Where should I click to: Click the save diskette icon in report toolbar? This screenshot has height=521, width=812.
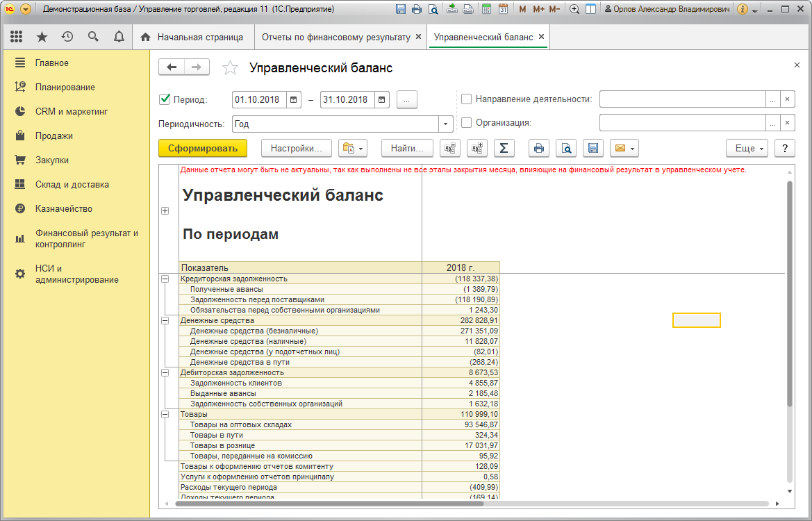pyautogui.click(x=593, y=148)
